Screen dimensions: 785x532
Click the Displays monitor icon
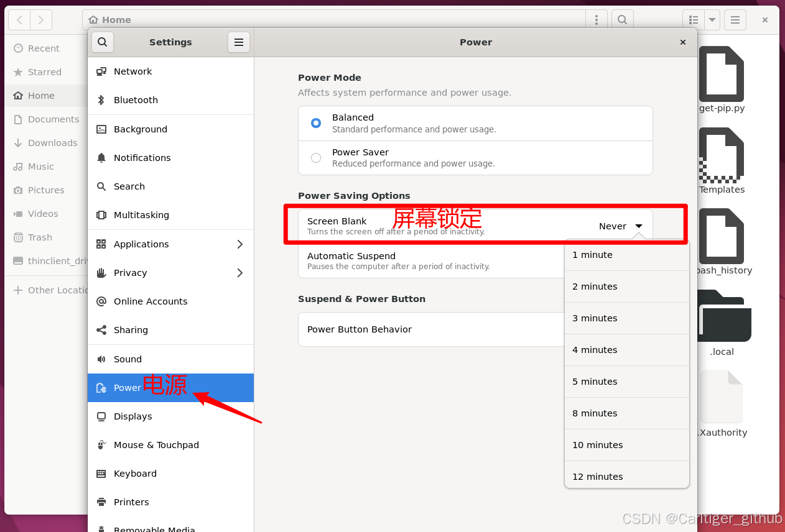pyautogui.click(x=101, y=416)
